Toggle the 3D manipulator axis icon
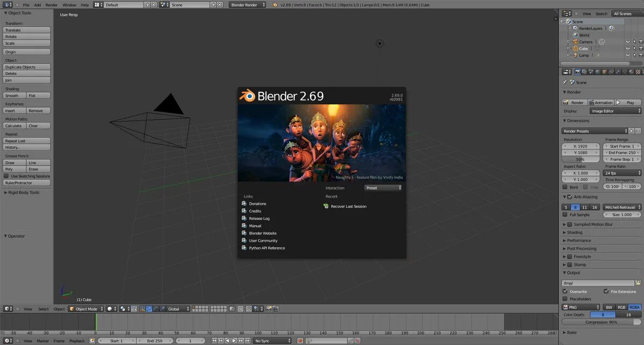This screenshot has height=345, width=644. (x=142, y=309)
